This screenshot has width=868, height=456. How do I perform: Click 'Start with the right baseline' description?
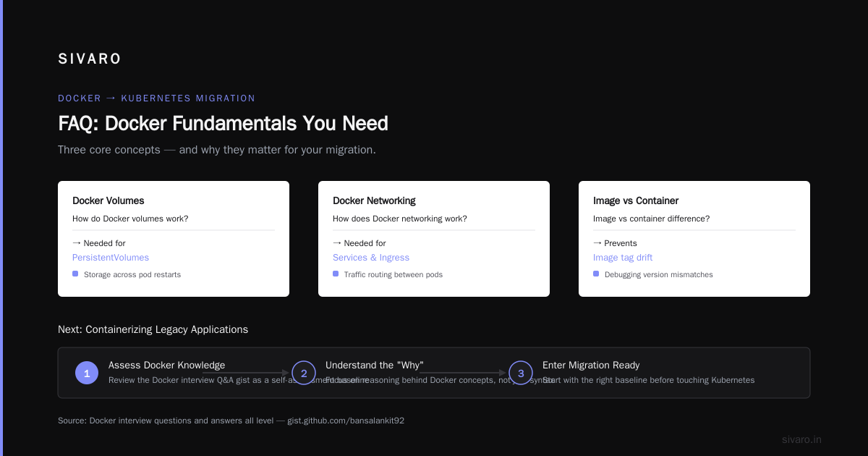click(649, 380)
